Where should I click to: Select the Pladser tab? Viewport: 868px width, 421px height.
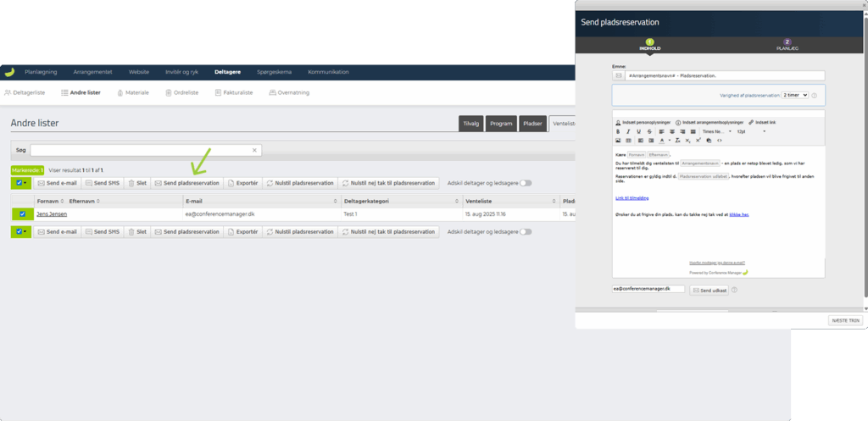point(533,124)
